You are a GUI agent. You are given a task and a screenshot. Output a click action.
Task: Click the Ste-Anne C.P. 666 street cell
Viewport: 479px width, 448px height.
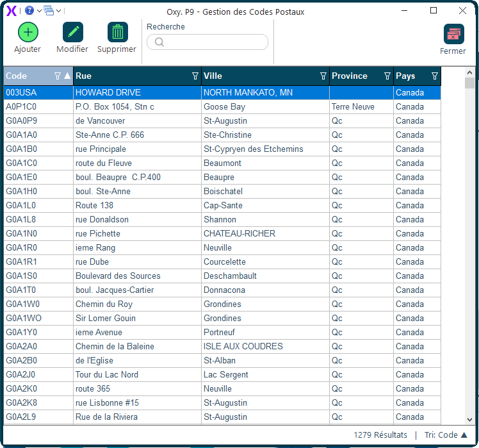(x=137, y=135)
